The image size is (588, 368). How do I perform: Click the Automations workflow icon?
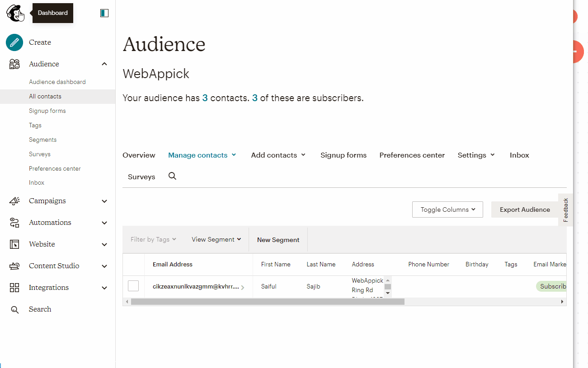coord(14,223)
